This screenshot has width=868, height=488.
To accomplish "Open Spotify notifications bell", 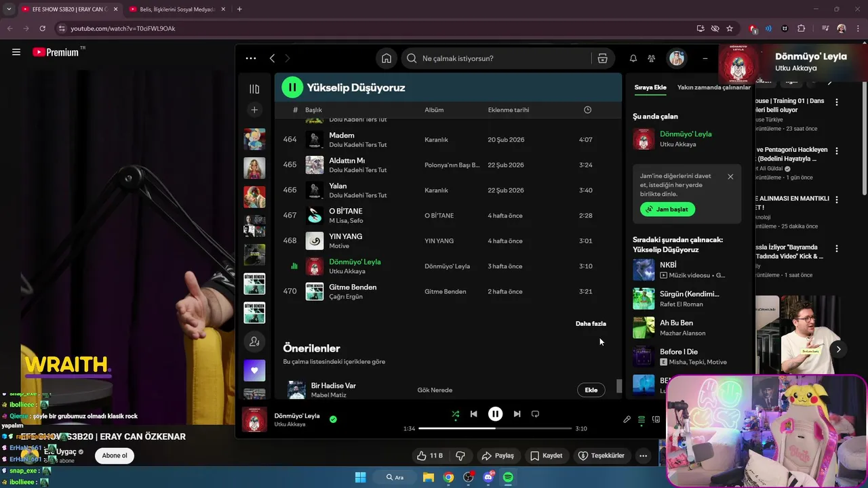I will (633, 58).
